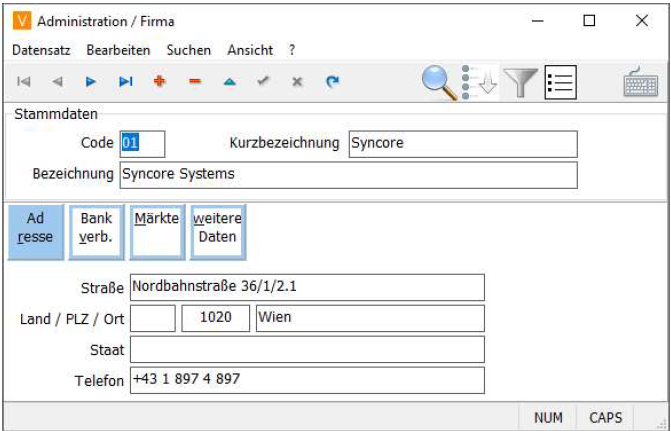Viewport: 671px width, 431px height.
Task: Click into the Straße input field
Action: (307, 288)
